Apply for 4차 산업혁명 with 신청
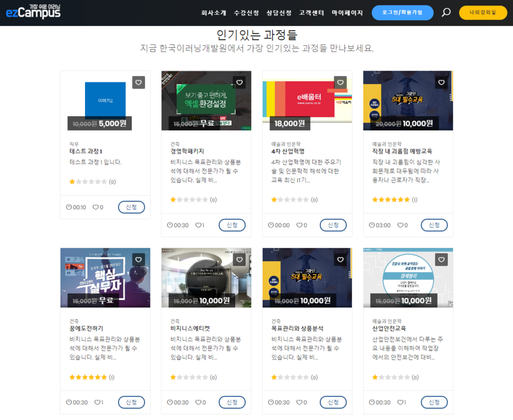 [x=333, y=225]
